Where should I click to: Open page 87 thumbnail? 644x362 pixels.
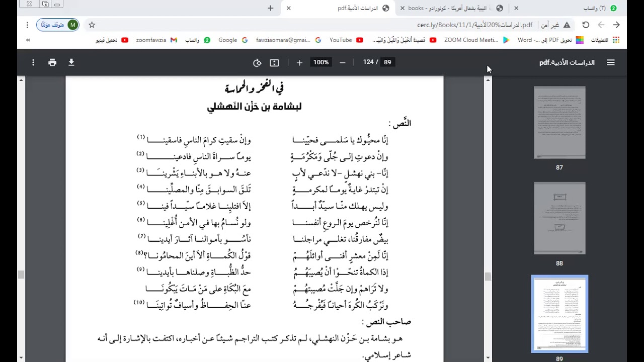pos(559,123)
